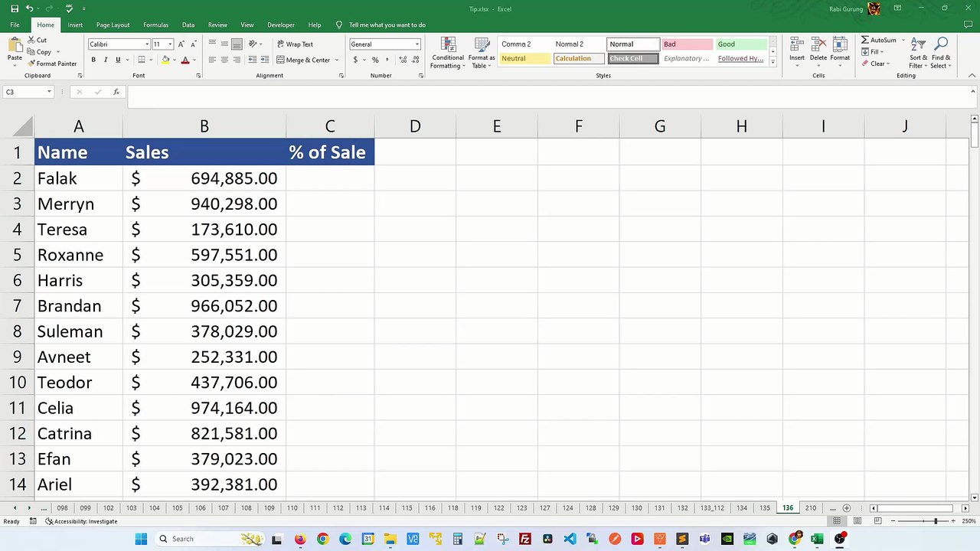The width and height of the screenshot is (980, 551).
Task: Apply the cell borders icon
Action: pyautogui.click(x=141, y=60)
